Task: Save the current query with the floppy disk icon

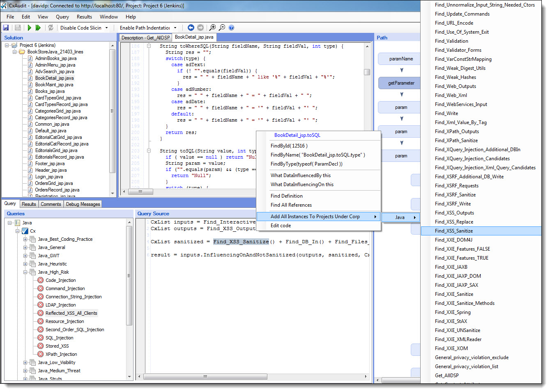Action: click(x=6, y=28)
